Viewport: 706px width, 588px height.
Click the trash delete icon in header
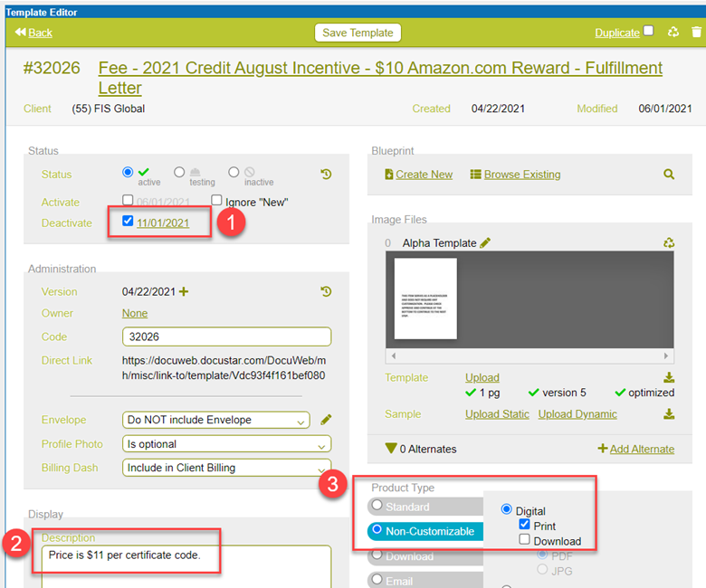click(695, 33)
